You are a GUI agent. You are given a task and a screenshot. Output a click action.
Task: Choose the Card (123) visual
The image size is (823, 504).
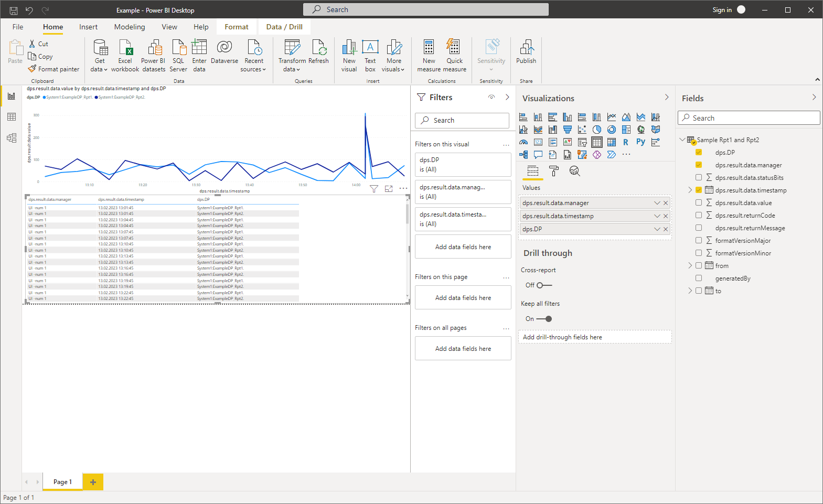(x=538, y=142)
